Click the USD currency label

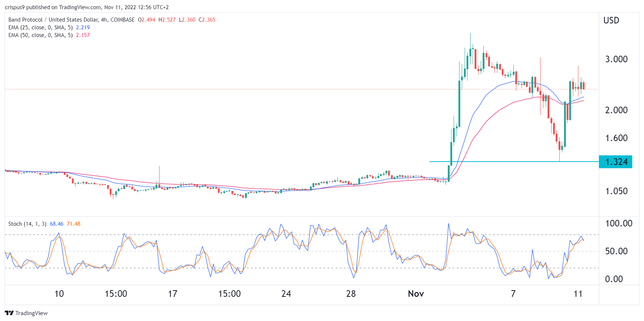(611, 20)
